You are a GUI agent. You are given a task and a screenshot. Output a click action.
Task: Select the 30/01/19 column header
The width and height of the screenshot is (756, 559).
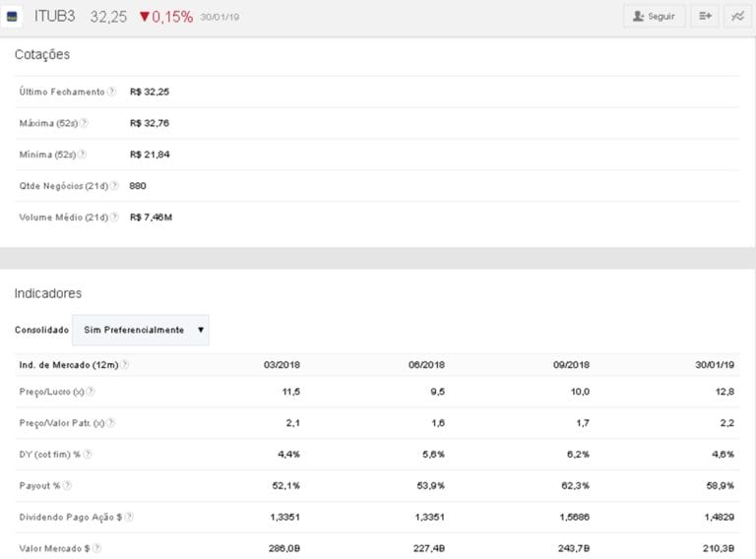tap(717, 365)
